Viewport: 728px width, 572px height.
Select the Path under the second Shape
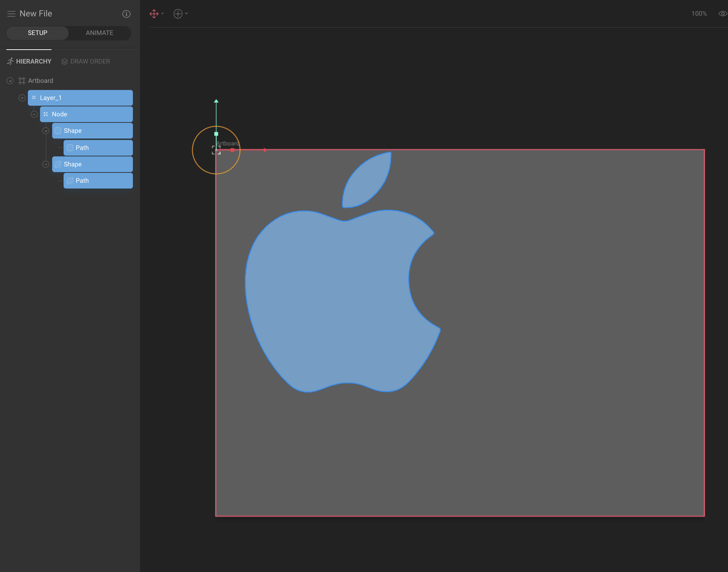coord(98,181)
